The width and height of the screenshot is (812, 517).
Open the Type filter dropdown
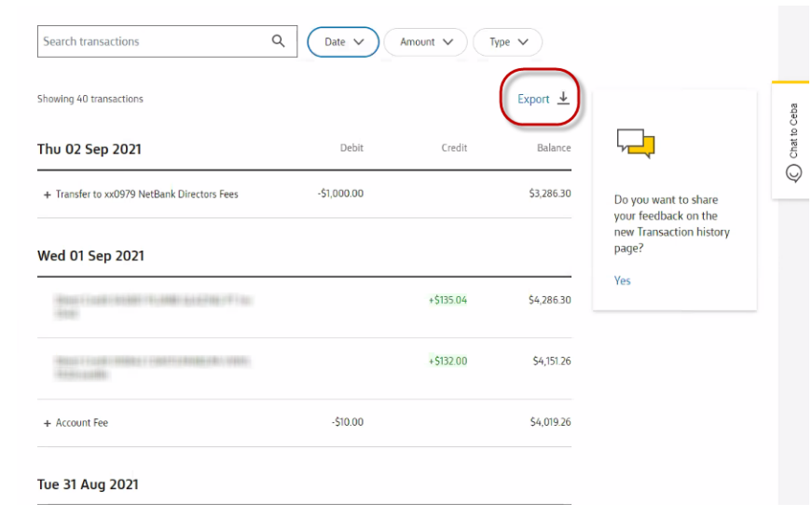[x=508, y=42]
